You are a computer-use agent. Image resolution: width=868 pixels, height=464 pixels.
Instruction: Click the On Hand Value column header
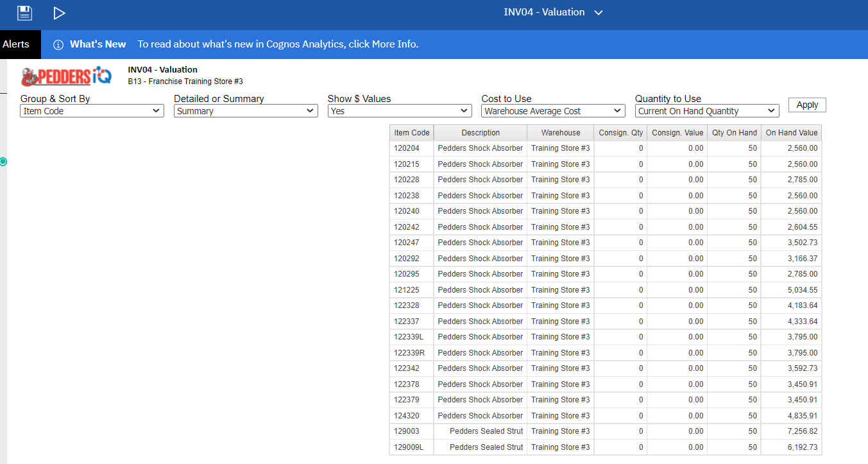(792, 133)
